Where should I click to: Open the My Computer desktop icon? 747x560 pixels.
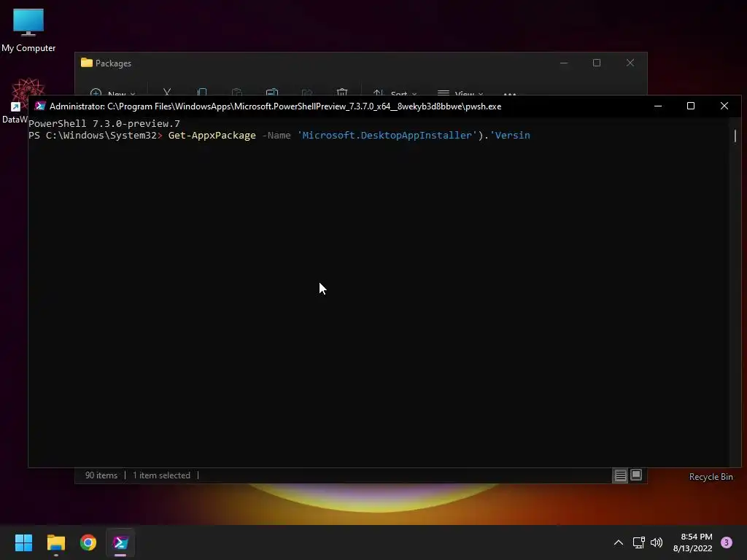[x=28, y=30]
